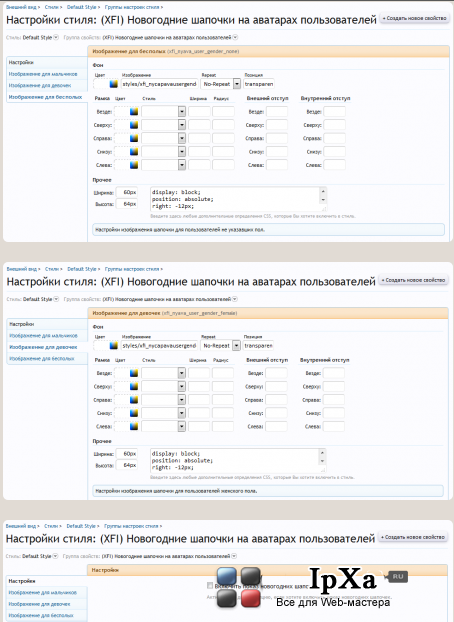The image size is (454, 622).
Task: Tick the new year hats checkbox in Настройки panel
Action: point(210,585)
